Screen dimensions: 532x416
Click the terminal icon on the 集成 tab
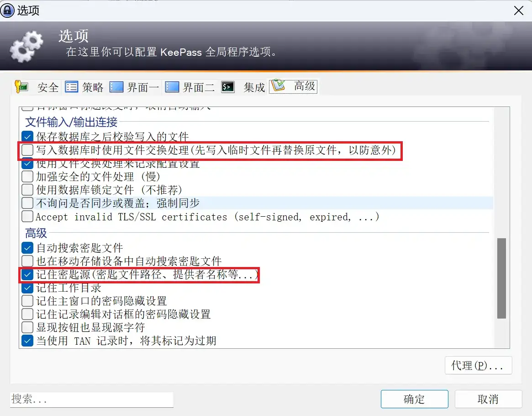(228, 87)
